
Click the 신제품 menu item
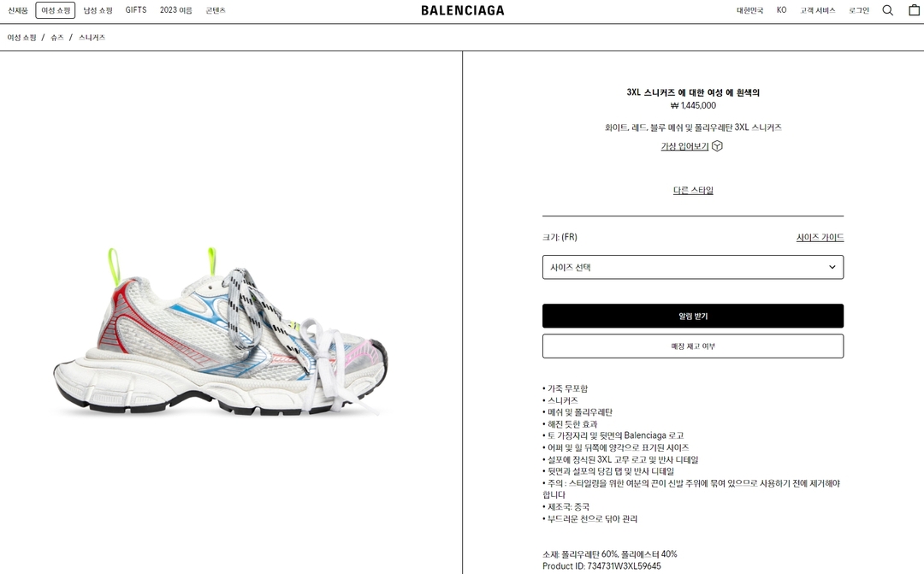point(18,10)
